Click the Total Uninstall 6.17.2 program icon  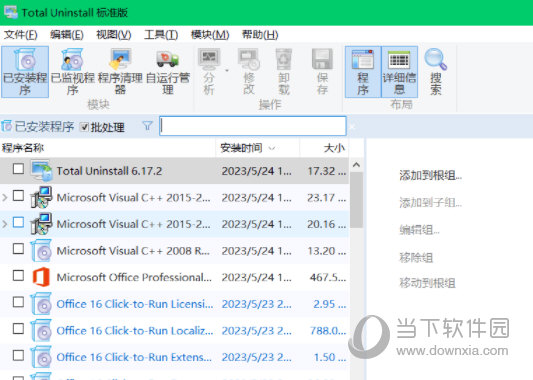click(x=41, y=171)
